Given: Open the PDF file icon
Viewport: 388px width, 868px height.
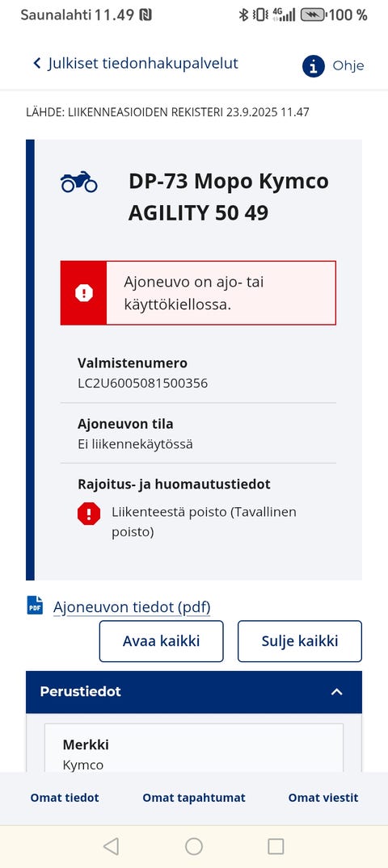Looking at the screenshot, I should (35, 605).
